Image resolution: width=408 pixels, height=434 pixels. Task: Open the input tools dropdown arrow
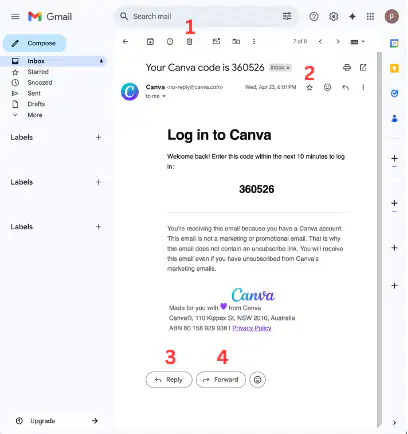pyautogui.click(x=363, y=42)
